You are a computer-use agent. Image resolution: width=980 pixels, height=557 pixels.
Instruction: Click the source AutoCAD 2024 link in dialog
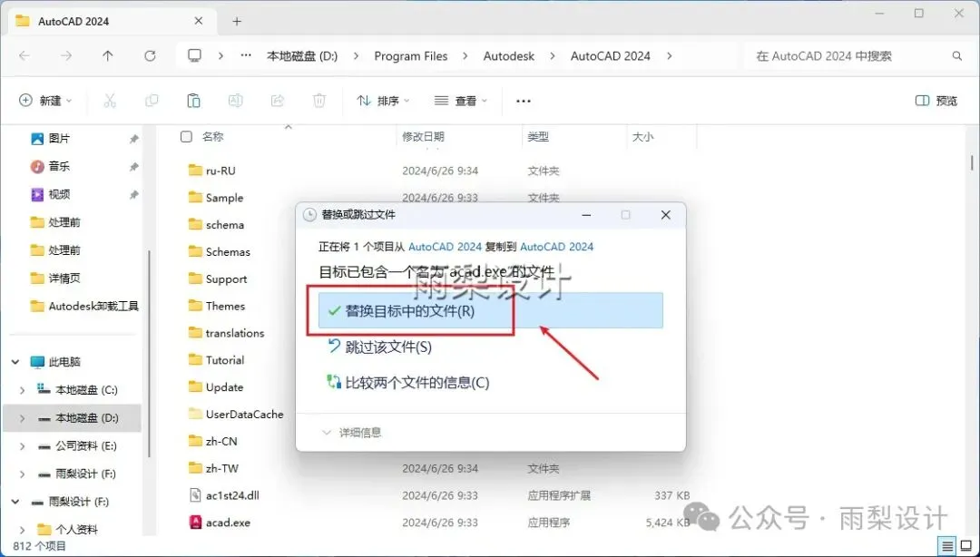tap(445, 247)
